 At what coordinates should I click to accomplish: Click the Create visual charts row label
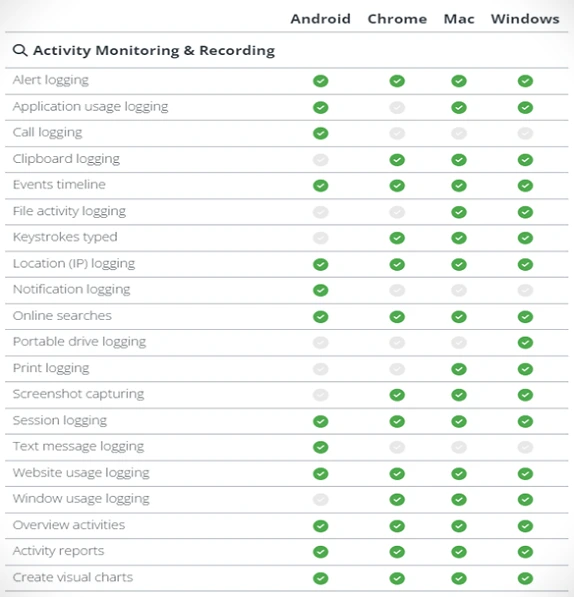(x=73, y=577)
